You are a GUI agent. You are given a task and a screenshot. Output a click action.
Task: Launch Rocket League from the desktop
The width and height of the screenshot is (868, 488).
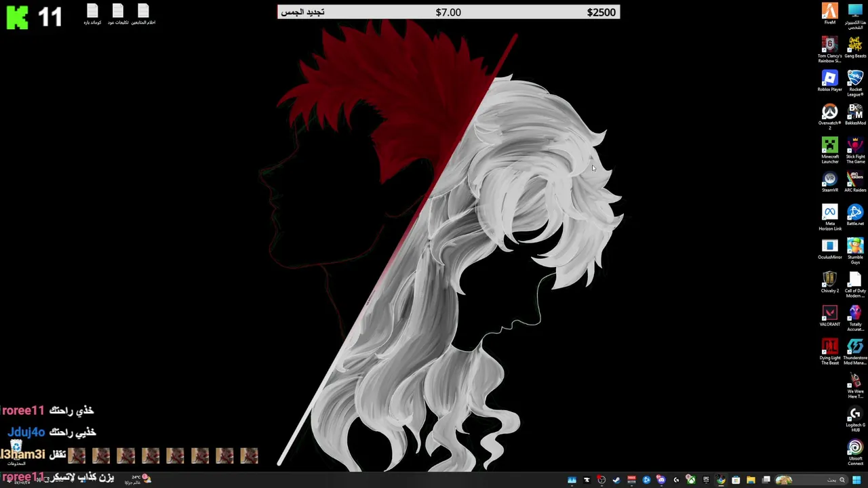coord(855,83)
